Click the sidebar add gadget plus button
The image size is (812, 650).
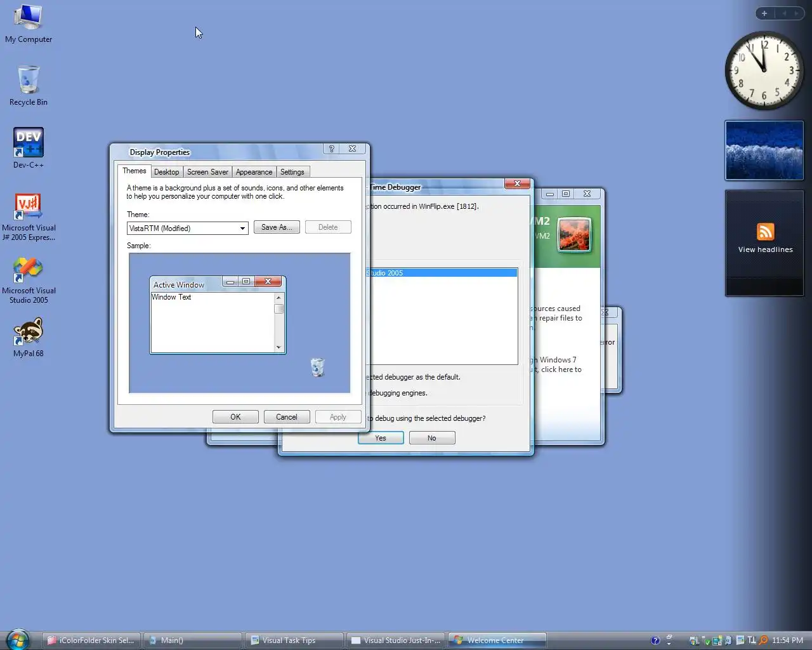pyautogui.click(x=764, y=13)
